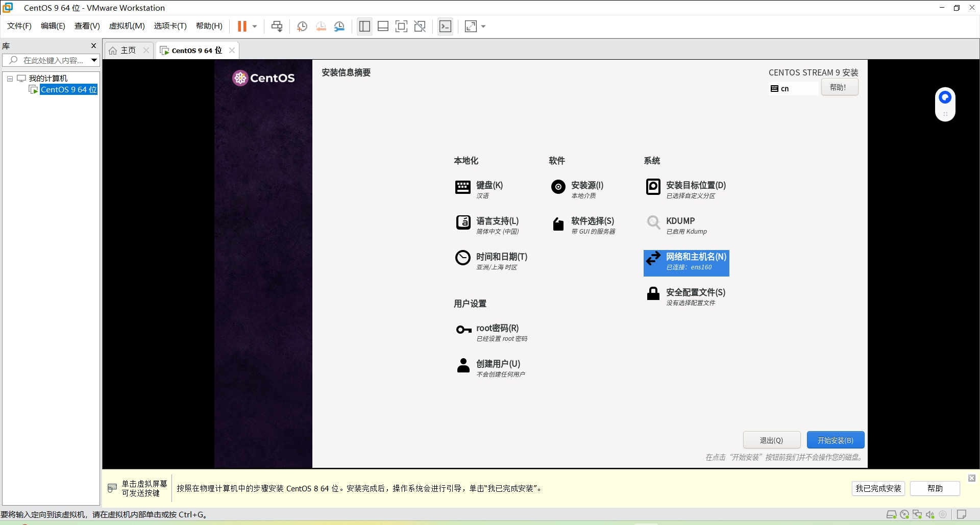Open the snapshot manager wrench-clock icon
The height and width of the screenshot is (525, 980).
339,27
